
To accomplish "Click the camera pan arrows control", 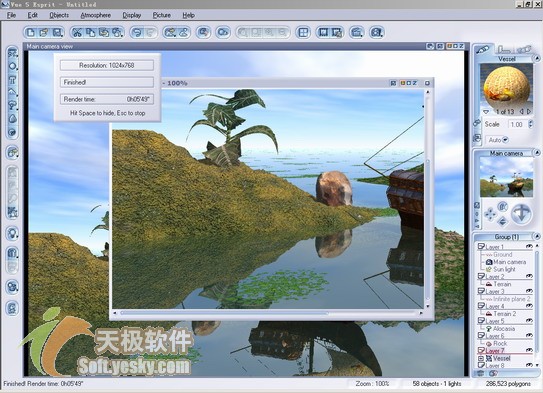I will coord(490,214).
